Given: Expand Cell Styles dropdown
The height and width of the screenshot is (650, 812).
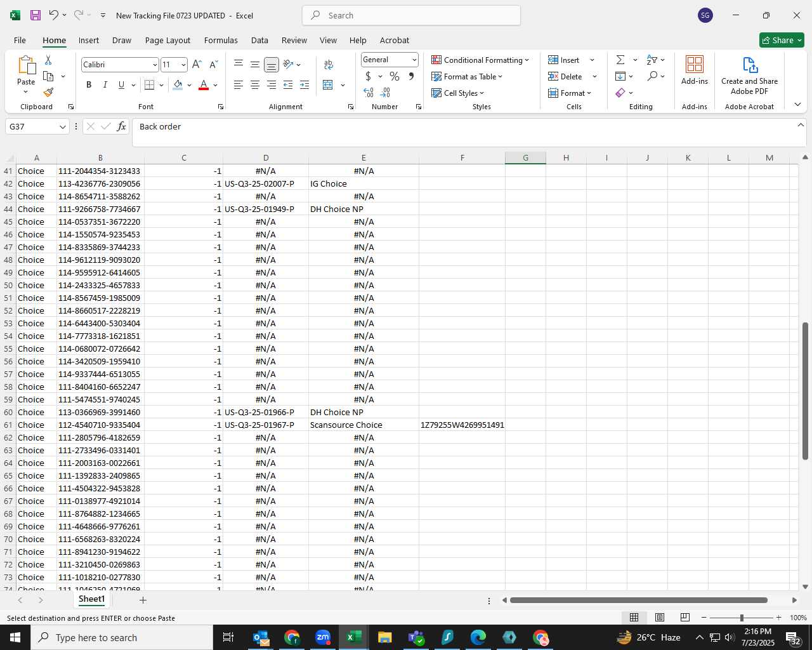Looking at the screenshot, I should click(482, 93).
